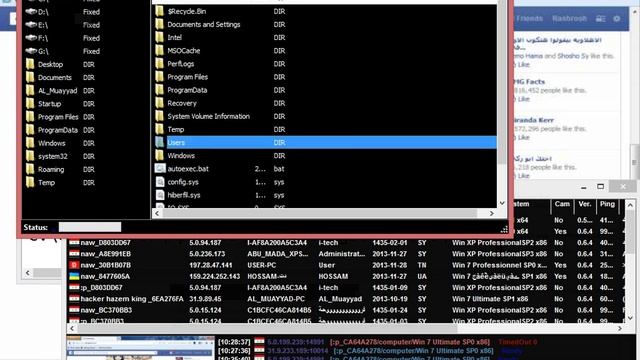The image size is (640, 360).
Task: Select the :p_D803DD67 victim row
Action: pyautogui.click(x=346, y=287)
